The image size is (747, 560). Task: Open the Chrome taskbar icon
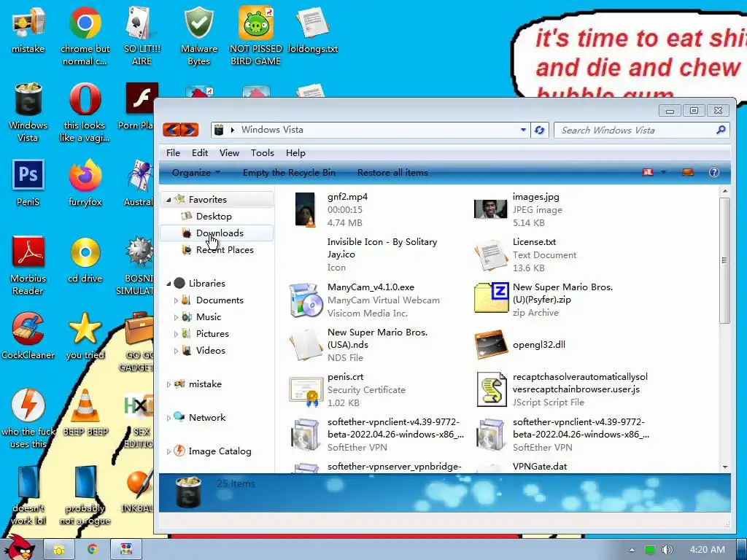pyautogui.click(x=93, y=550)
